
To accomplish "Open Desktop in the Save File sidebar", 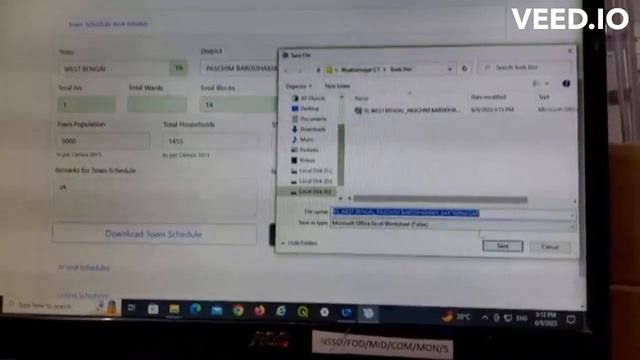I will 309,109.
